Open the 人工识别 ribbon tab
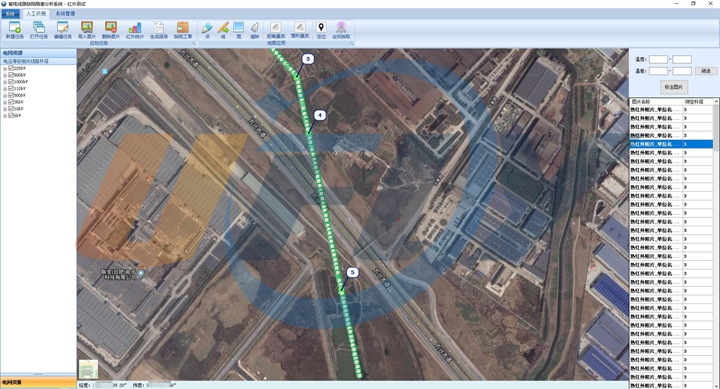The image size is (720, 389). 35,14
